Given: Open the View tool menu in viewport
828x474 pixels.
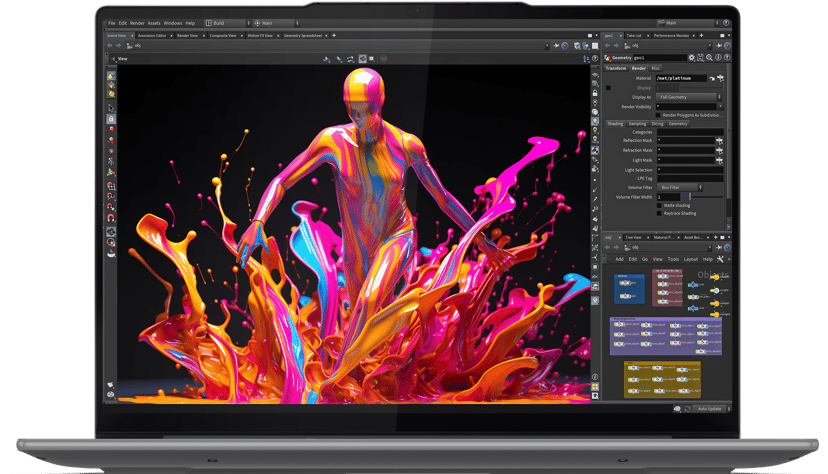Looking at the screenshot, I should [x=120, y=59].
